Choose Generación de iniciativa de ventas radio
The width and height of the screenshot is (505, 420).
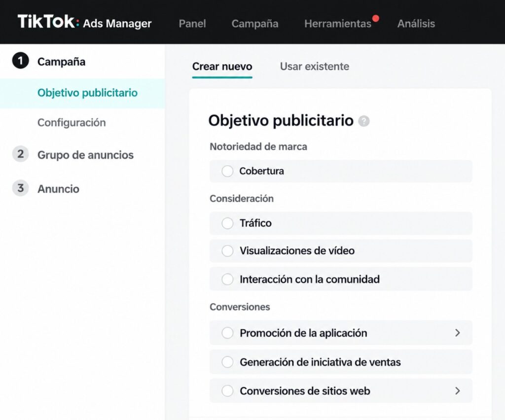(227, 362)
